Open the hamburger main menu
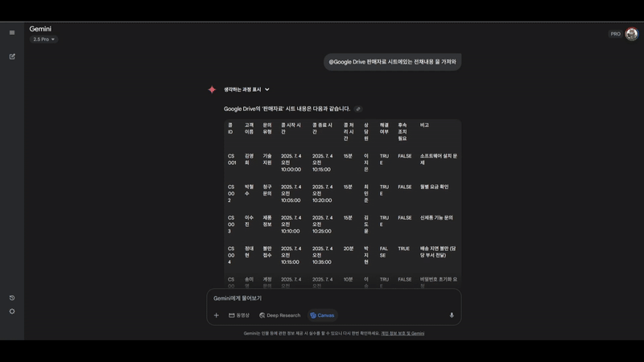 pos(12,33)
